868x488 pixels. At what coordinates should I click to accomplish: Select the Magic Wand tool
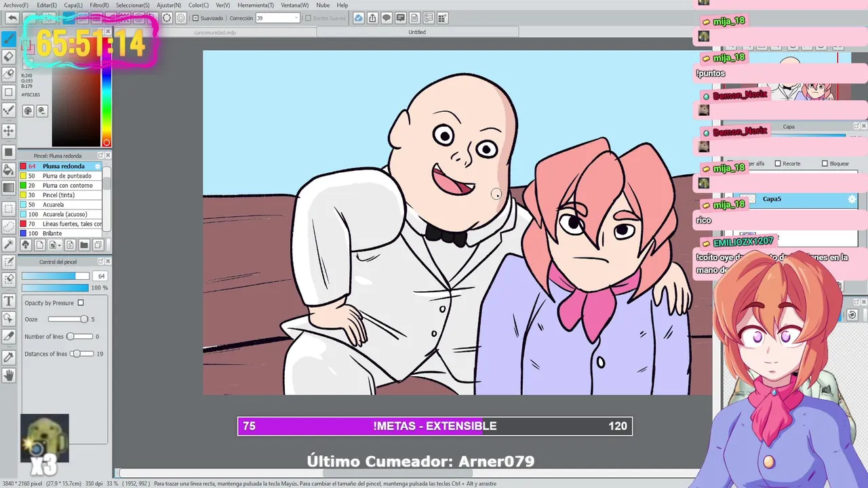coord(9,244)
